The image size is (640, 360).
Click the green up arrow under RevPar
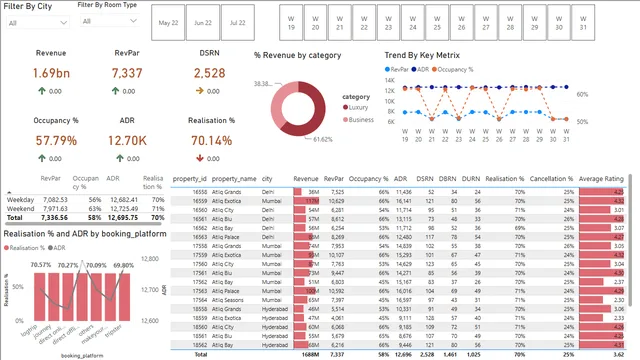click(x=115, y=91)
